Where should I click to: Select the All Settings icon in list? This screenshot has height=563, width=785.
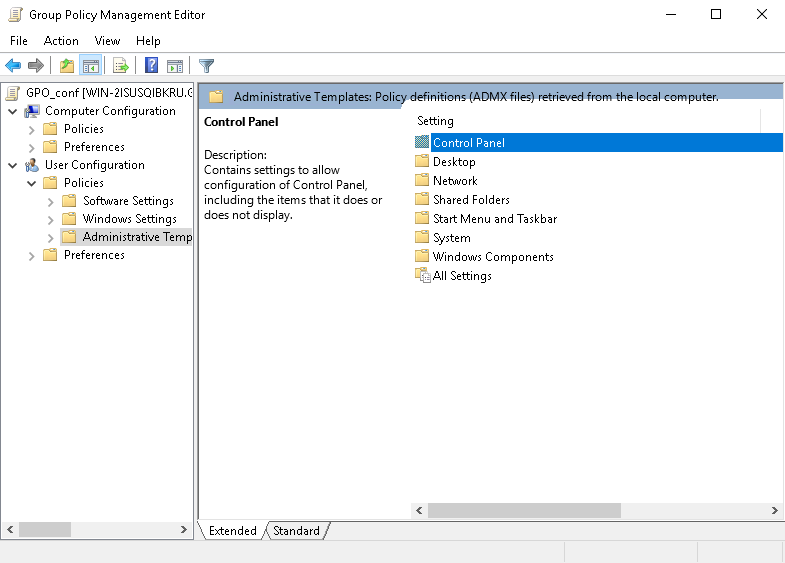(422, 276)
